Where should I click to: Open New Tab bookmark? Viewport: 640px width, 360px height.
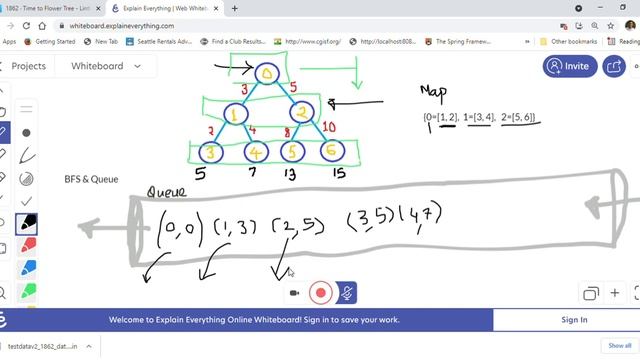click(101, 42)
